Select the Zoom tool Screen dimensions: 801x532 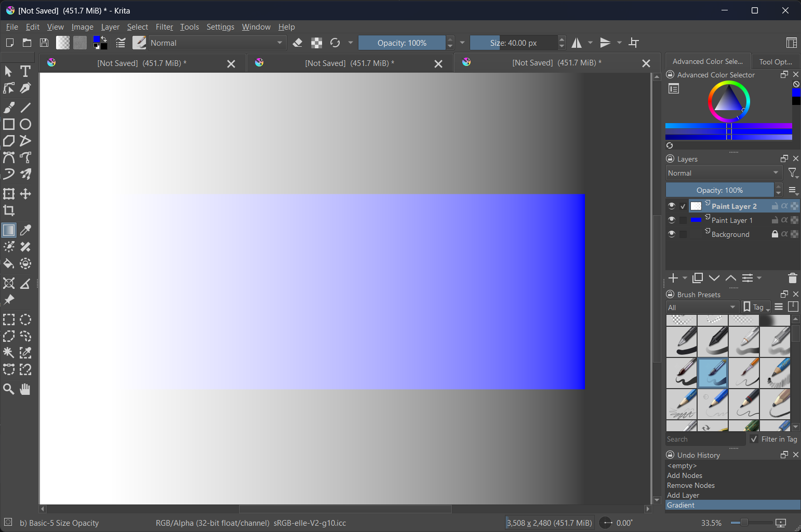pyautogui.click(x=9, y=389)
